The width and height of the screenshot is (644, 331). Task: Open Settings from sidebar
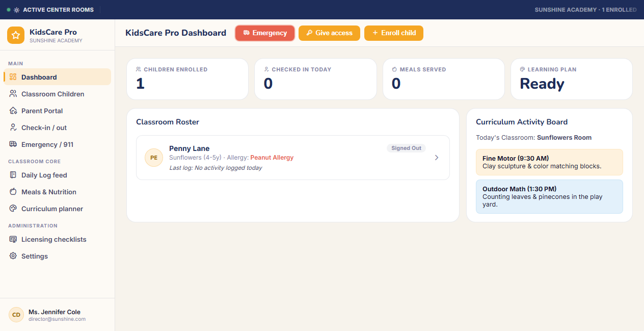57,256
